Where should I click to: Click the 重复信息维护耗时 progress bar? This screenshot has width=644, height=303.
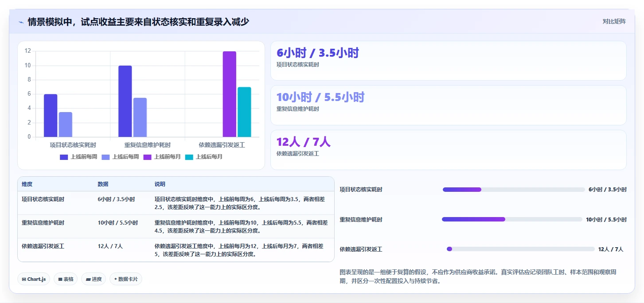[x=512, y=219]
